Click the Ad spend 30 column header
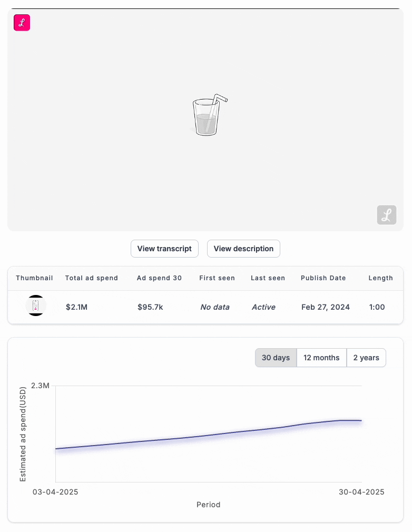The width and height of the screenshot is (412, 532). 159,278
